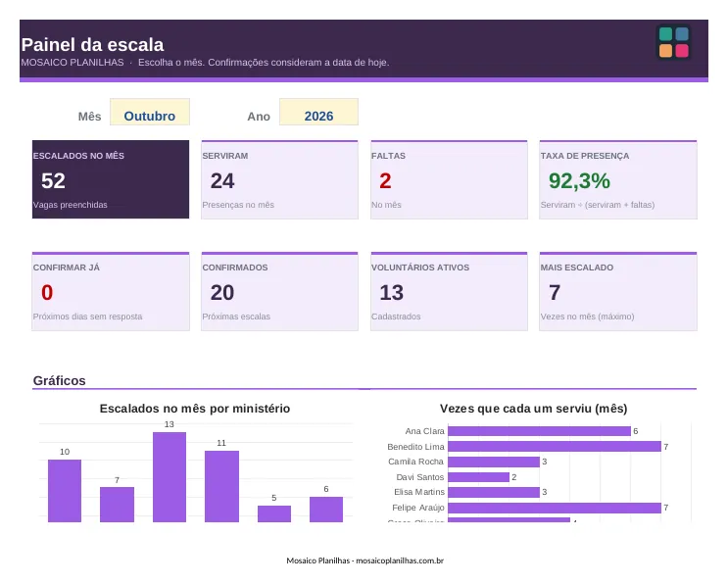
Task: Click the 'Próximas escalas' caption
Action: click(x=236, y=317)
